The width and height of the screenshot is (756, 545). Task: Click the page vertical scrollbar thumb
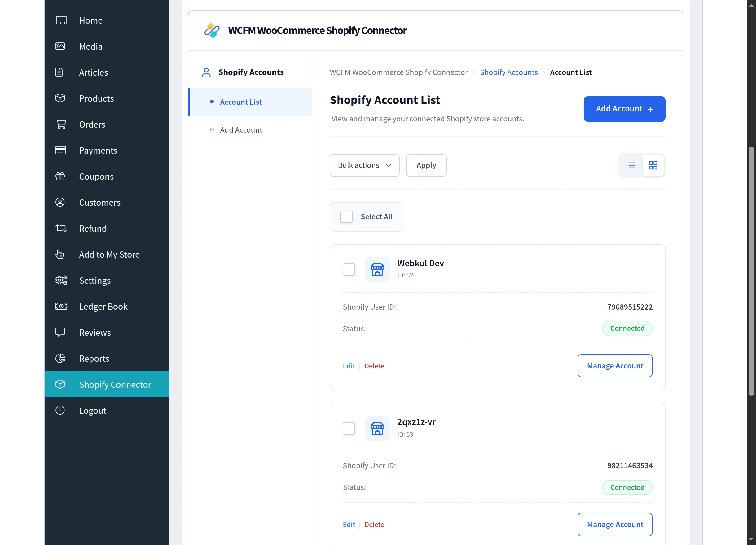coord(751,271)
